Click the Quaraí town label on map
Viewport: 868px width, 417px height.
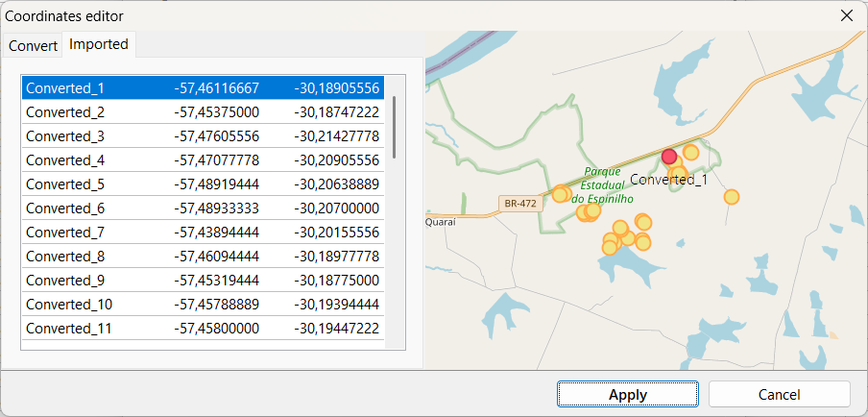pos(440,222)
